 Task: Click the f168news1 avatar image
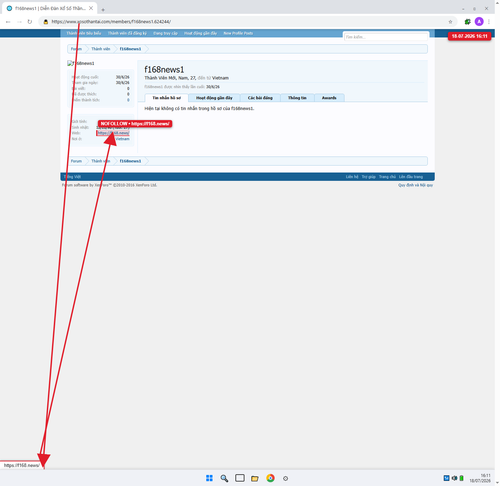(x=81, y=63)
